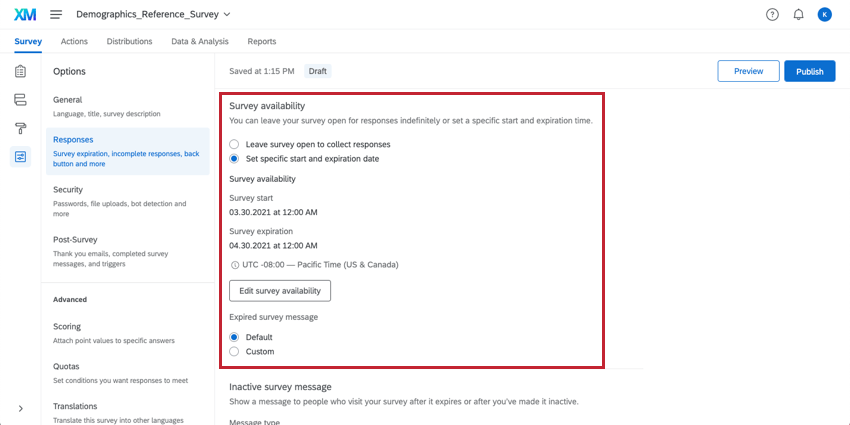Click the Preview button
Screen dimensions: 850x425
click(749, 71)
